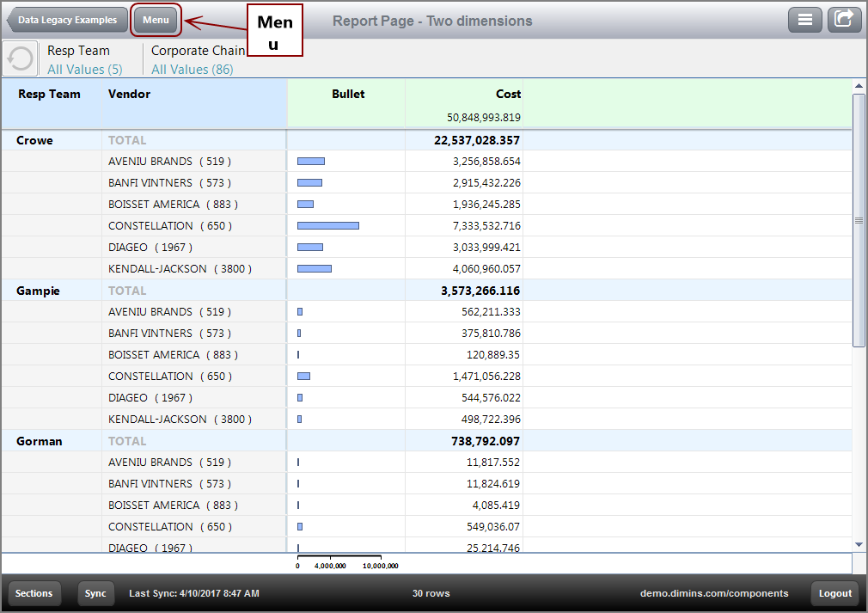Click CONSTELLATION's bullet bar in the Crowe group
The image size is (868, 613).
pyautogui.click(x=327, y=225)
